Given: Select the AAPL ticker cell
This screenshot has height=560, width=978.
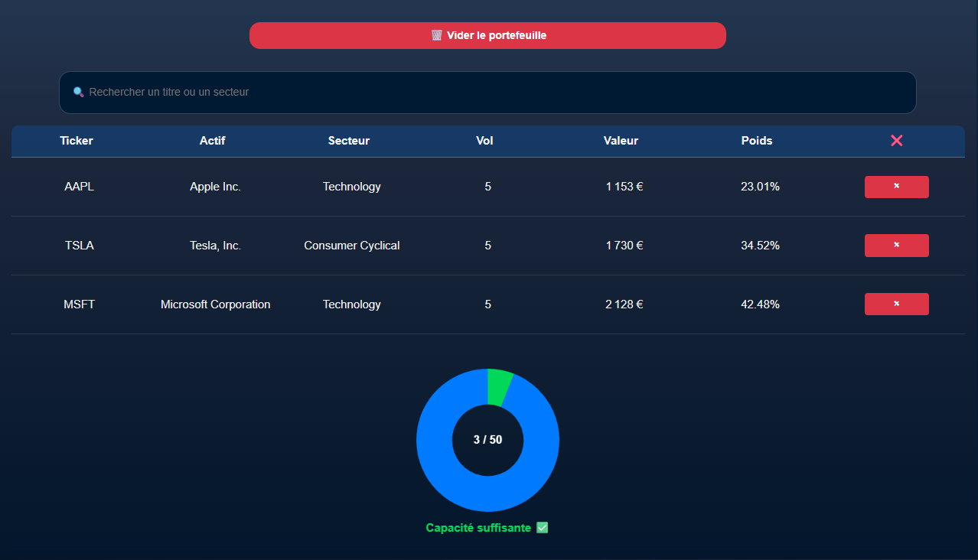Looking at the screenshot, I should pyautogui.click(x=80, y=187).
